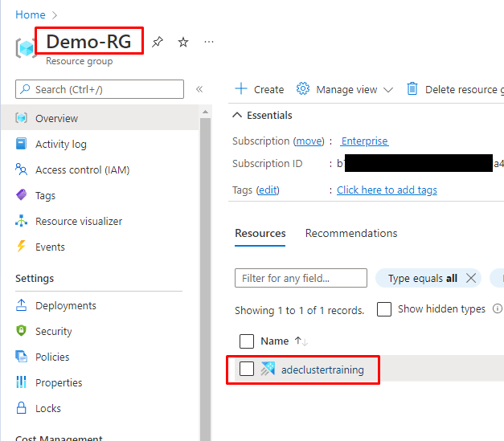Collapse the Essentials section
Image resolution: width=504 pixels, height=441 pixels.
237,115
